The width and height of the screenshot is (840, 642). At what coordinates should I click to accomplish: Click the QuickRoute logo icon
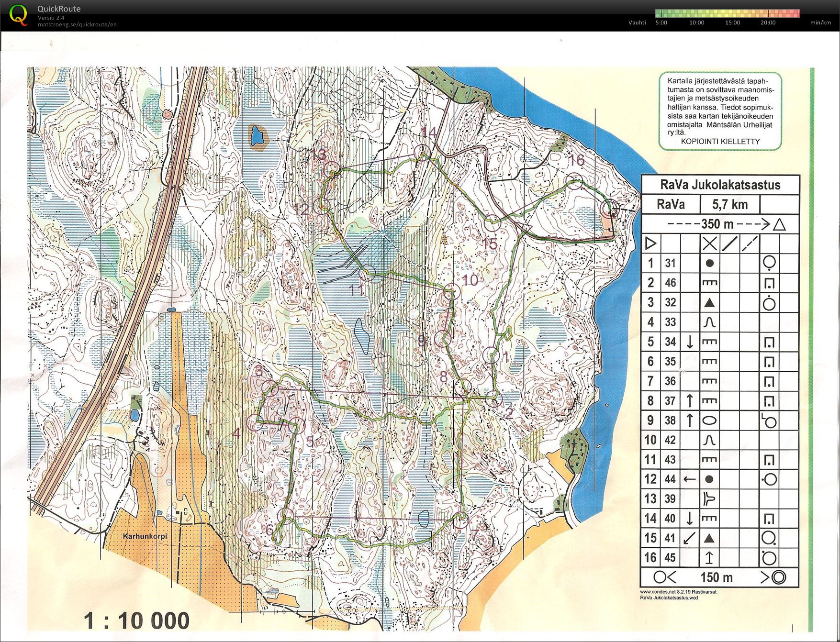18,15
